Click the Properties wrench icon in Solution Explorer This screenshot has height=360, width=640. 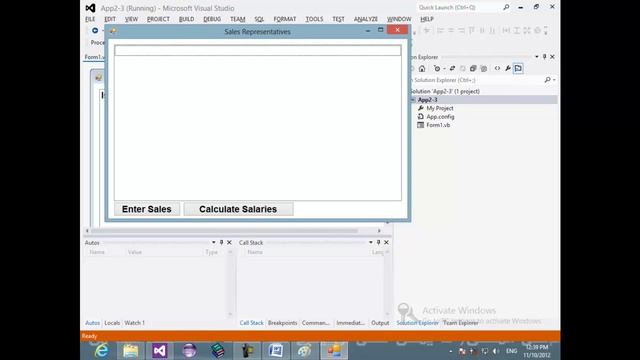(x=508, y=69)
